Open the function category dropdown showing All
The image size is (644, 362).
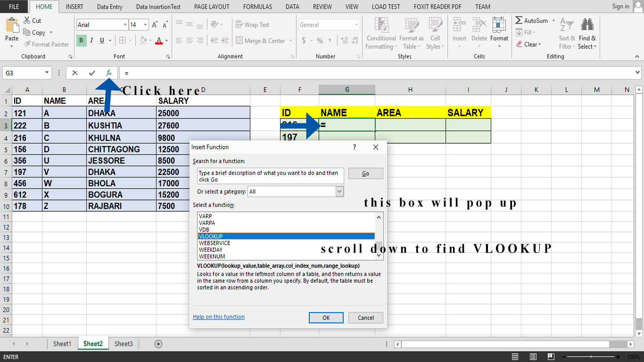[339, 191]
